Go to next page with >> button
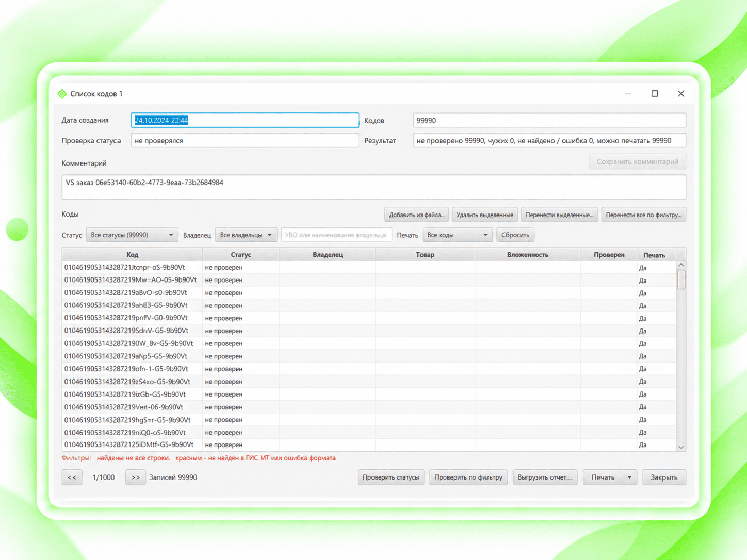Image resolution: width=747 pixels, height=560 pixels. click(x=135, y=477)
